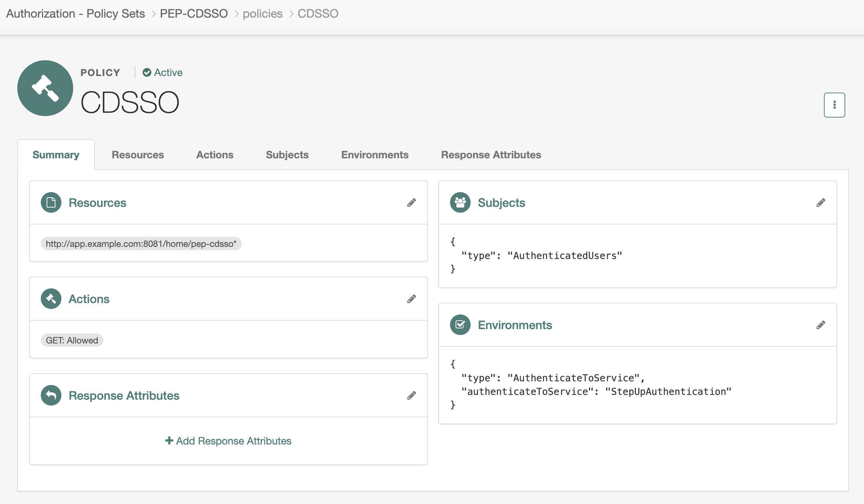The height and width of the screenshot is (504, 864).
Task: Switch to the Resources tab
Action: coord(138,155)
